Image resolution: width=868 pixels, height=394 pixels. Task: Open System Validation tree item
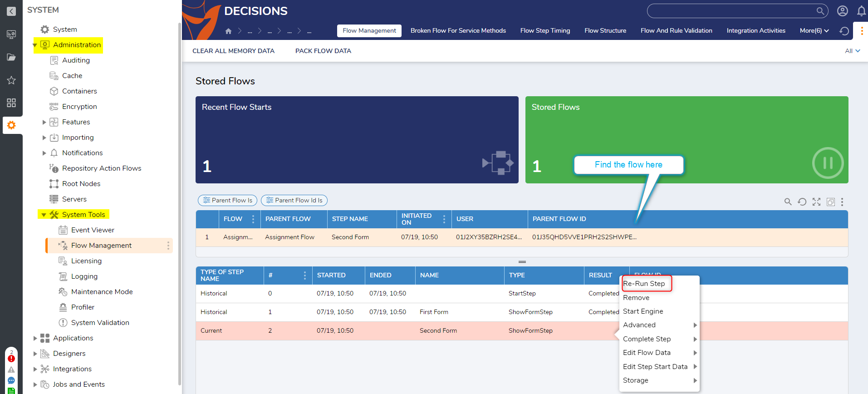point(100,323)
